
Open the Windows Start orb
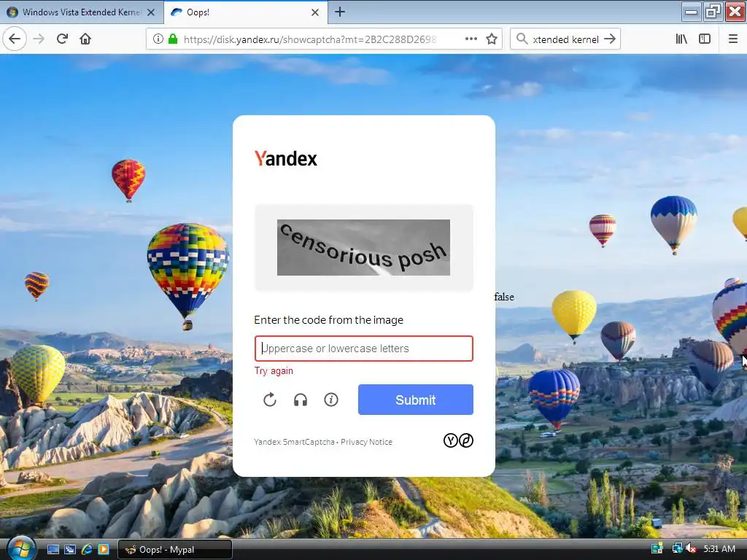click(20, 548)
